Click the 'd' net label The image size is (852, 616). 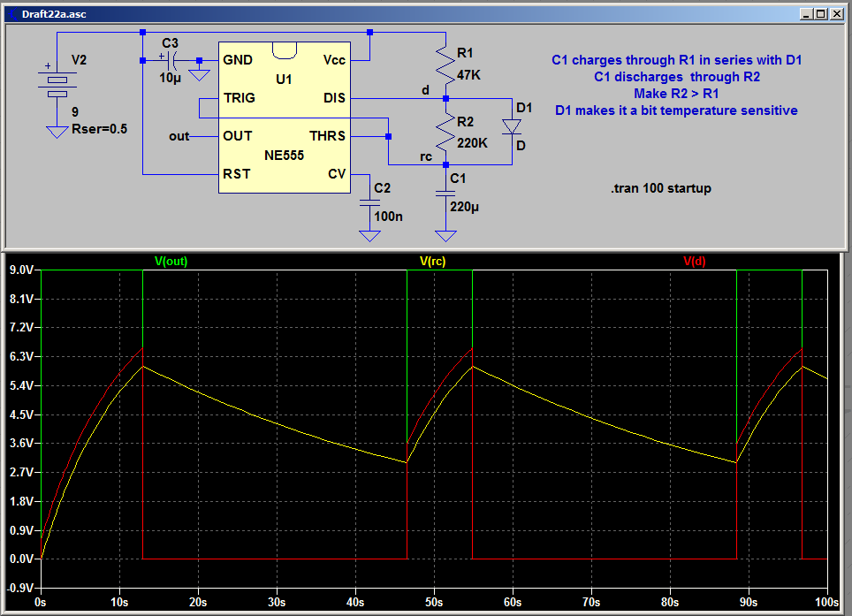(425, 90)
